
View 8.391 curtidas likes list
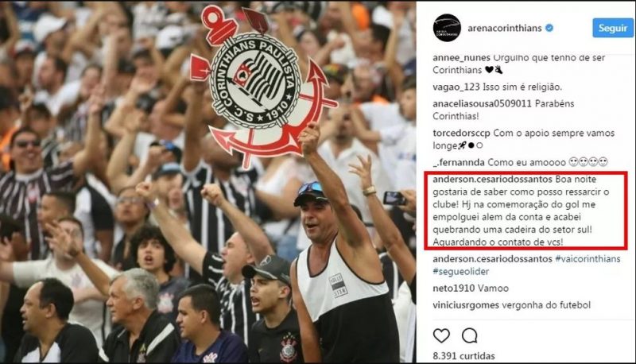pyautogui.click(x=463, y=356)
